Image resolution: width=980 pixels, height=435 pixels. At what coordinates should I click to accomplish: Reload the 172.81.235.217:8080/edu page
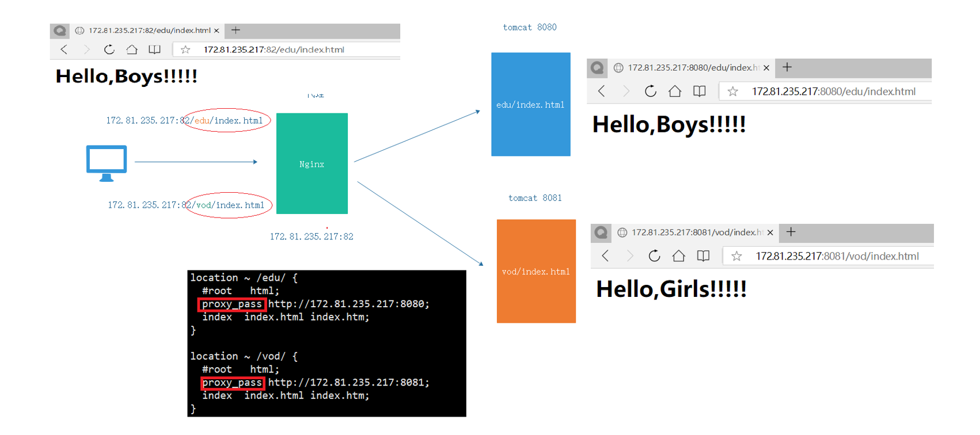click(x=651, y=91)
